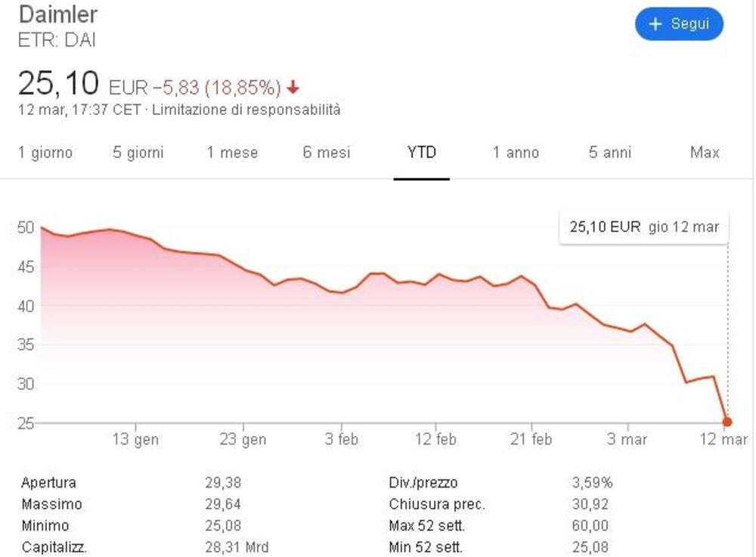Viewport: 756px width, 557px height.
Task: Switch to the 6 mesi tab
Action: [x=327, y=153]
